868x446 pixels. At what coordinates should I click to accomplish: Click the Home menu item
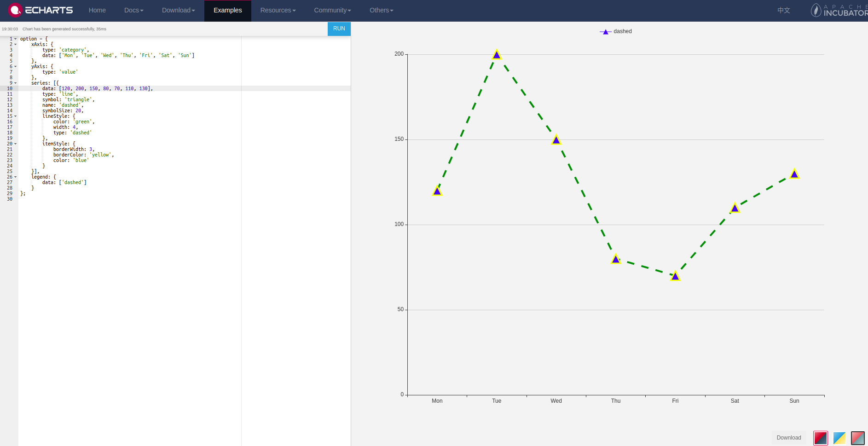click(x=97, y=10)
